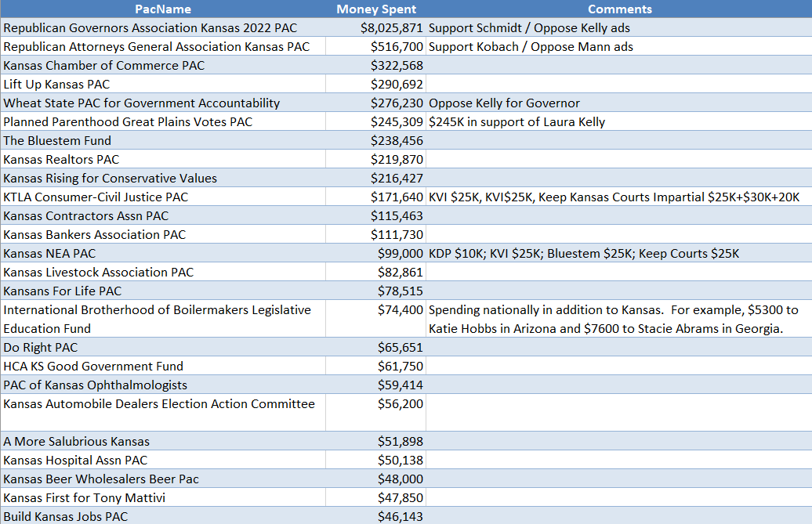Select the 'Keep Kansas Courts Impartial' comment
Viewport: 812px width, 524px height.
[619, 197]
